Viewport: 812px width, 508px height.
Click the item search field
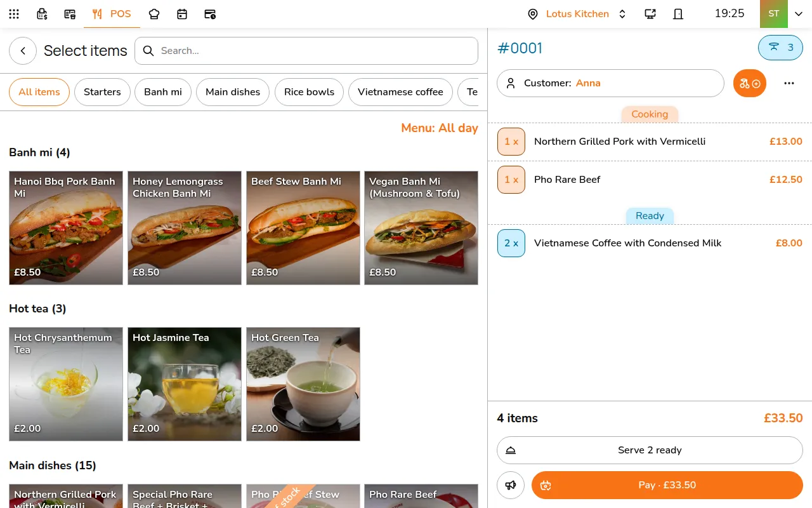coord(306,51)
